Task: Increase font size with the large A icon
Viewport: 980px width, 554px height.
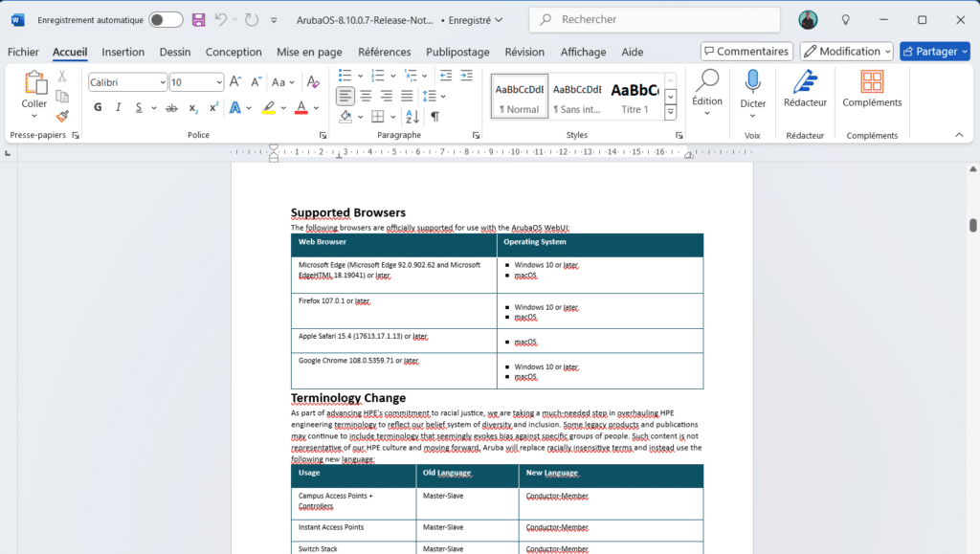Action: 235,82
